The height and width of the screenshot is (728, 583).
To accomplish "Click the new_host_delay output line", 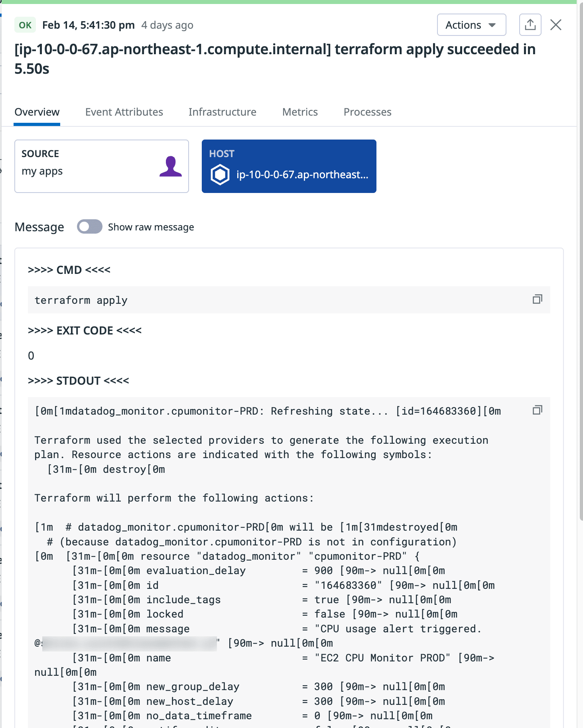I will tap(258, 701).
